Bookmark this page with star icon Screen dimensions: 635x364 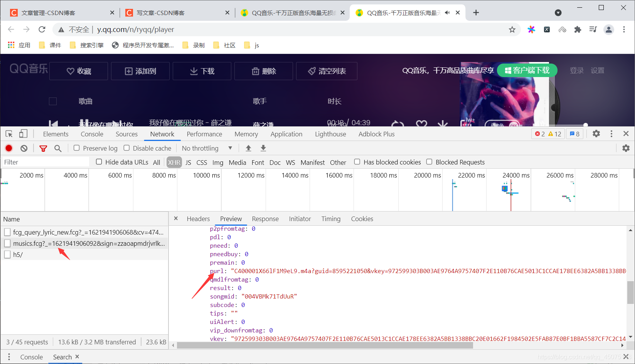tap(512, 30)
